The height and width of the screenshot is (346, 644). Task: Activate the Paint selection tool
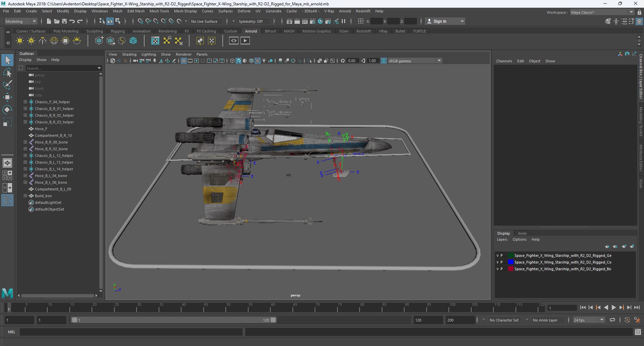7,84
